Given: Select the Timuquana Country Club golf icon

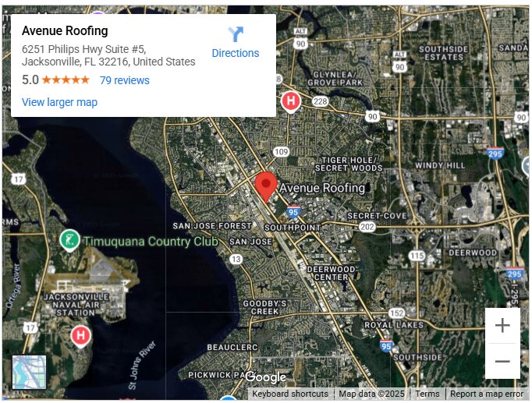Looking at the screenshot, I should point(69,241).
